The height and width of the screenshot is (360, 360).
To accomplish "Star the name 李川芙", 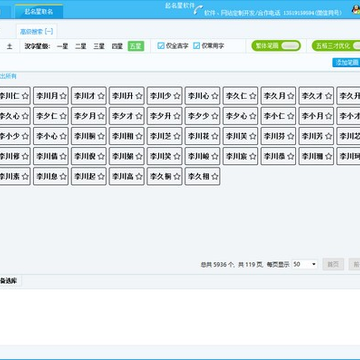I will [253, 136].
